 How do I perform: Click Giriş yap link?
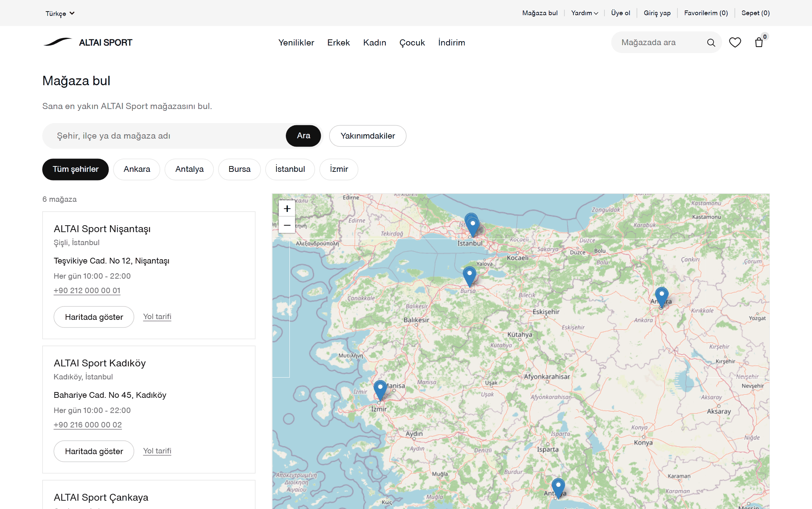point(657,13)
